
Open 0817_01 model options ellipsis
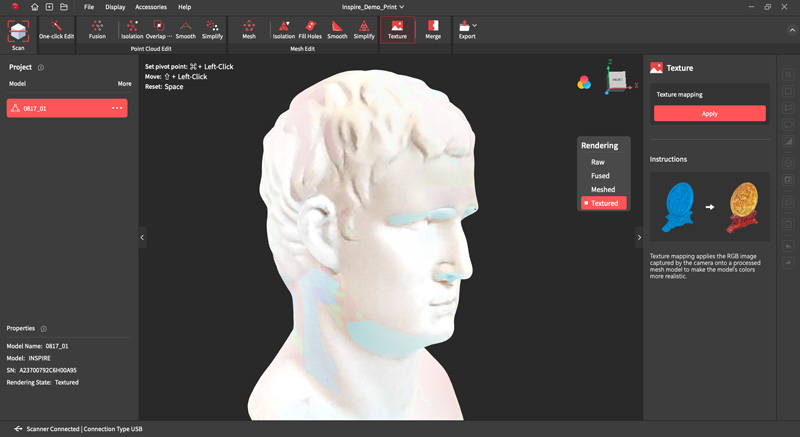point(117,108)
